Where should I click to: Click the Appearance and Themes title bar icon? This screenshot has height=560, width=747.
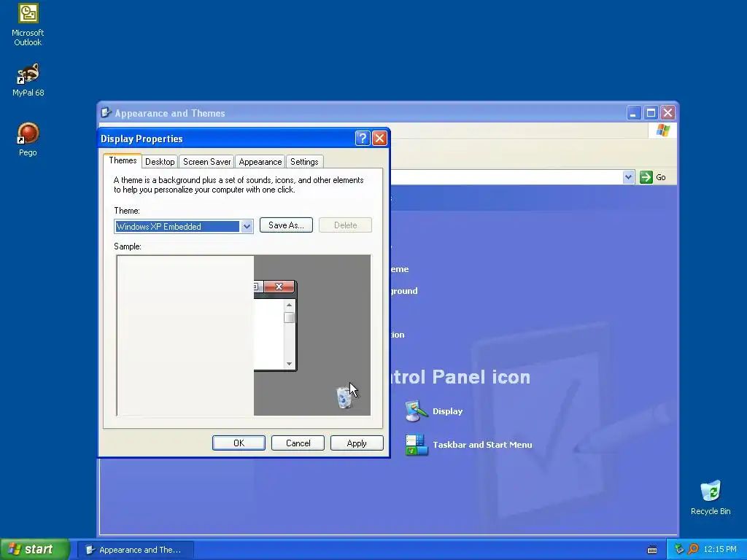[107, 113]
